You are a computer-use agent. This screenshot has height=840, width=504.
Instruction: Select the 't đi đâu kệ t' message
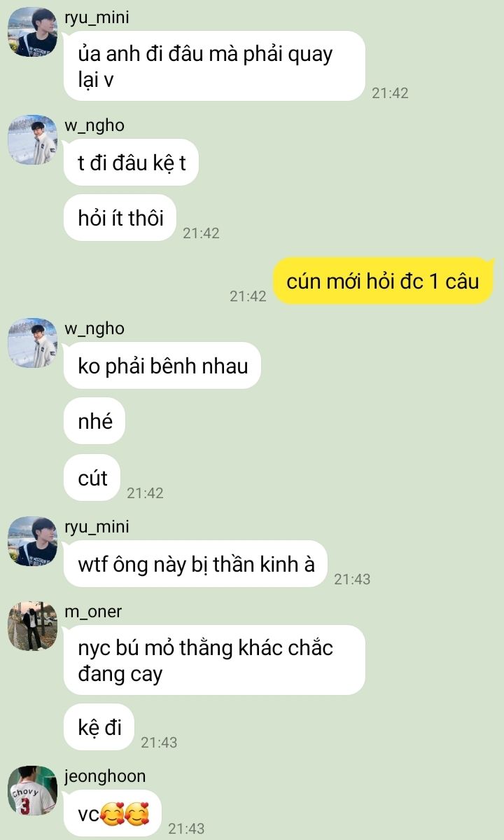point(131,163)
